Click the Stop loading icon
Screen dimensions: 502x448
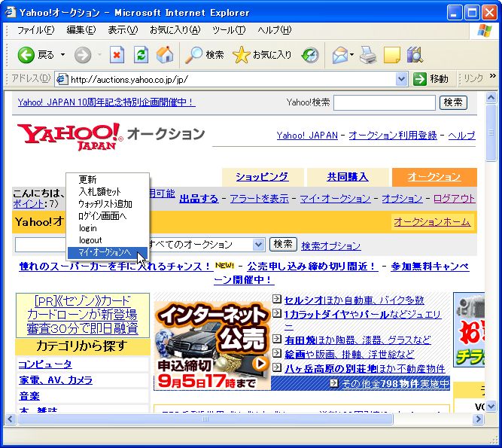[117, 55]
